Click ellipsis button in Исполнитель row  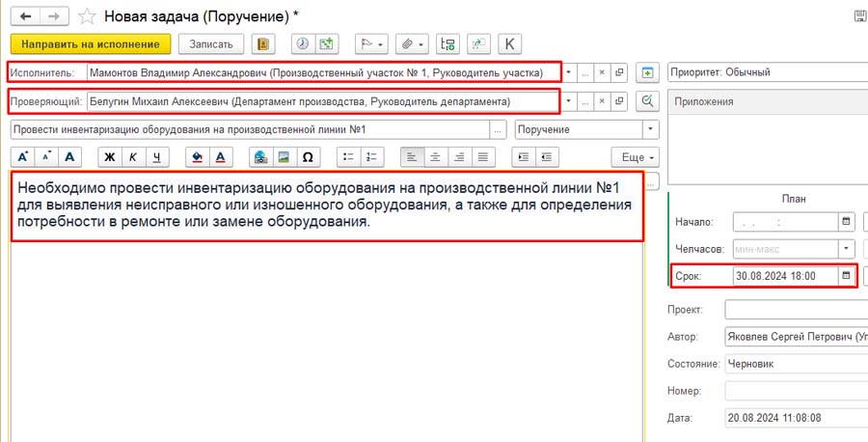pos(585,72)
